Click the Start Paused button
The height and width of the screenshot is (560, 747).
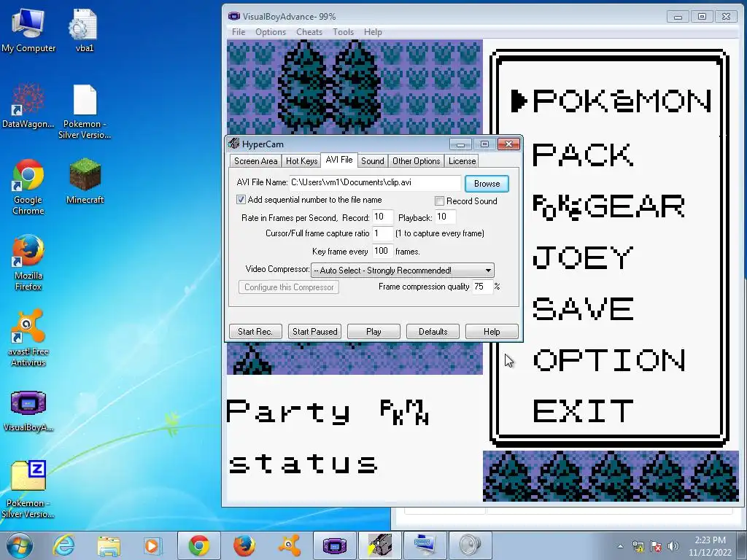(314, 332)
